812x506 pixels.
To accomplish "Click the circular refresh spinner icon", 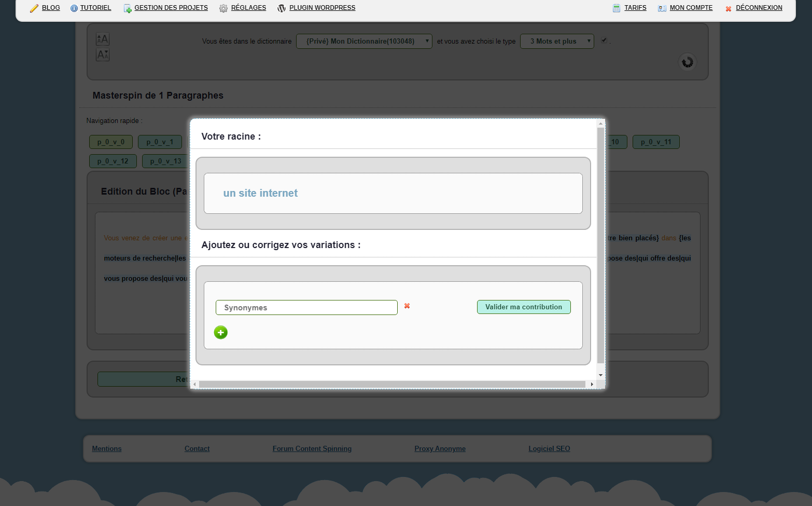I will pyautogui.click(x=688, y=62).
